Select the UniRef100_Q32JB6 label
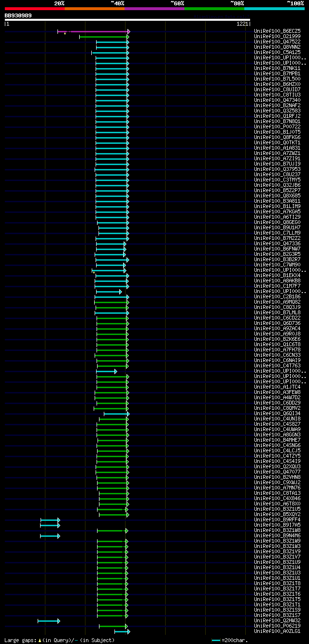 pos(278,185)
